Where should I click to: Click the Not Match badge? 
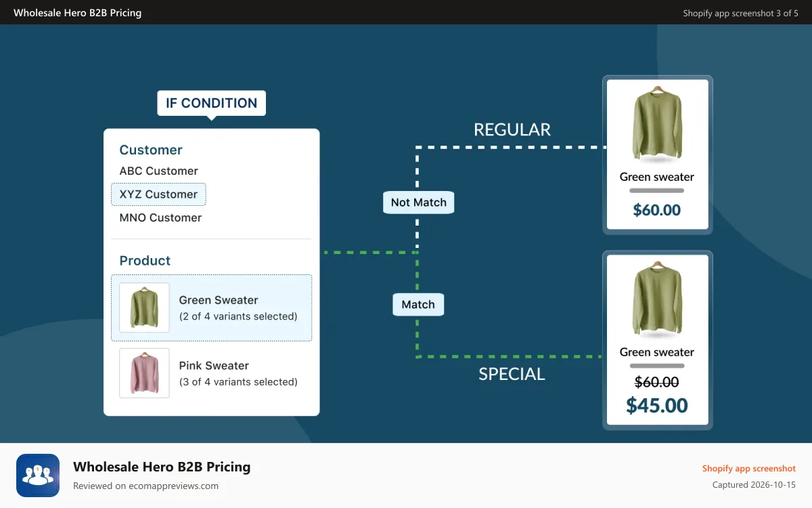click(419, 203)
